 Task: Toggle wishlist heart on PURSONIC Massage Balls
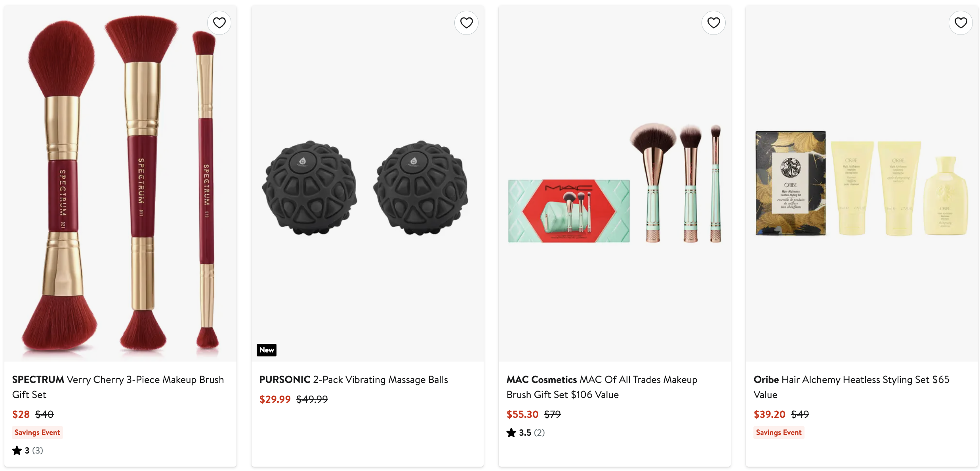[x=466, y=23]
